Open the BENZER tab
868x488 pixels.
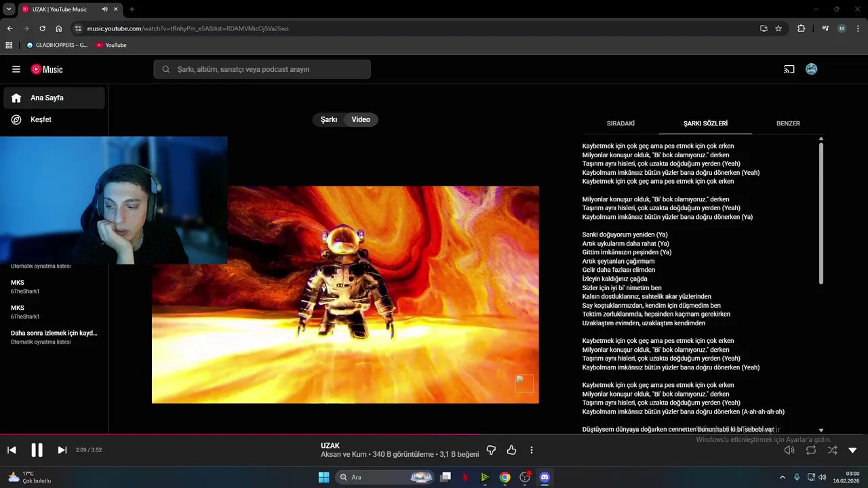point(788,123)
